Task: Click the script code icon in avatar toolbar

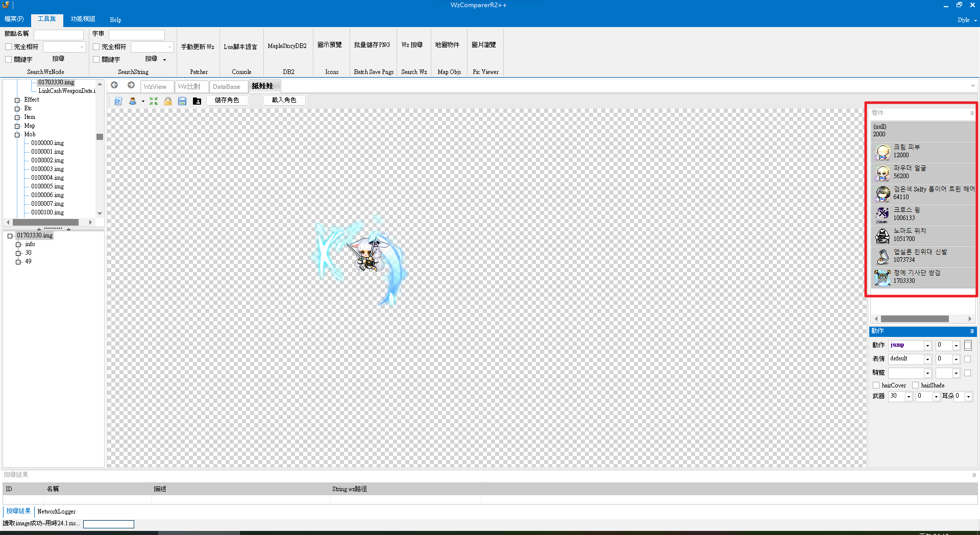Action: [x=118, y=101]
